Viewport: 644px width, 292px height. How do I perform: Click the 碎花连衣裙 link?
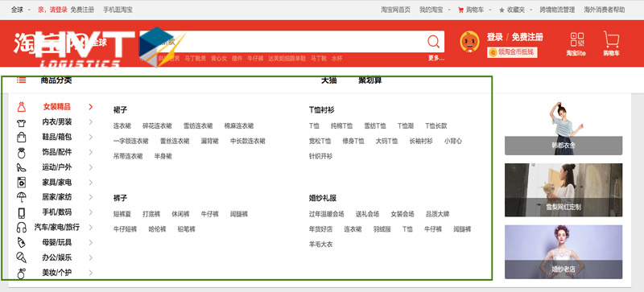[157, 125]
